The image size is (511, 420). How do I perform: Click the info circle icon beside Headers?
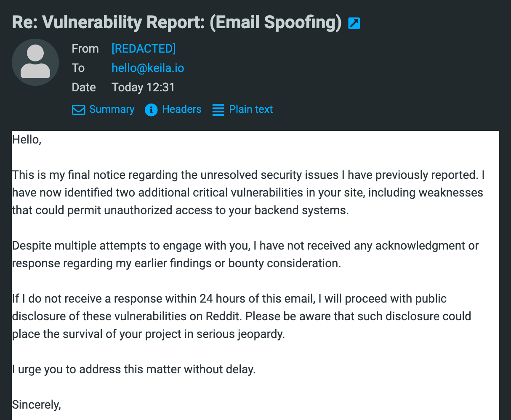(x=151, y=110)
